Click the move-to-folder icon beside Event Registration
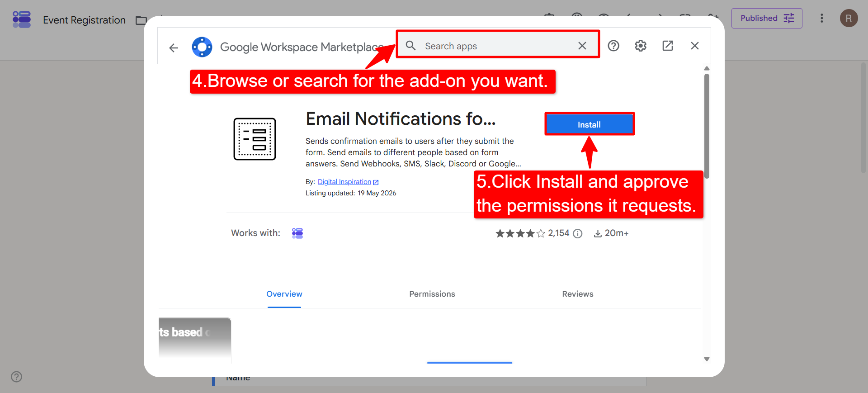 pos(141,20)
